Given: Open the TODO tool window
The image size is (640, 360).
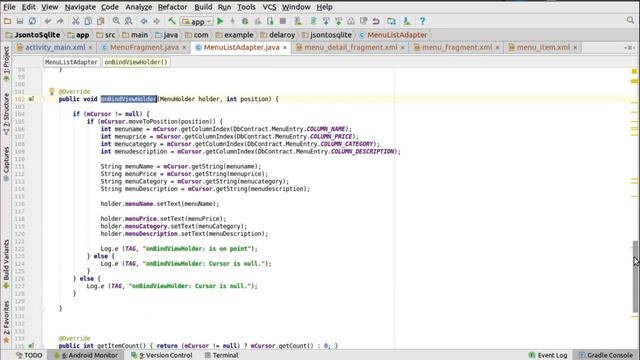Looking at the screenshot, I should pos(29,355).
